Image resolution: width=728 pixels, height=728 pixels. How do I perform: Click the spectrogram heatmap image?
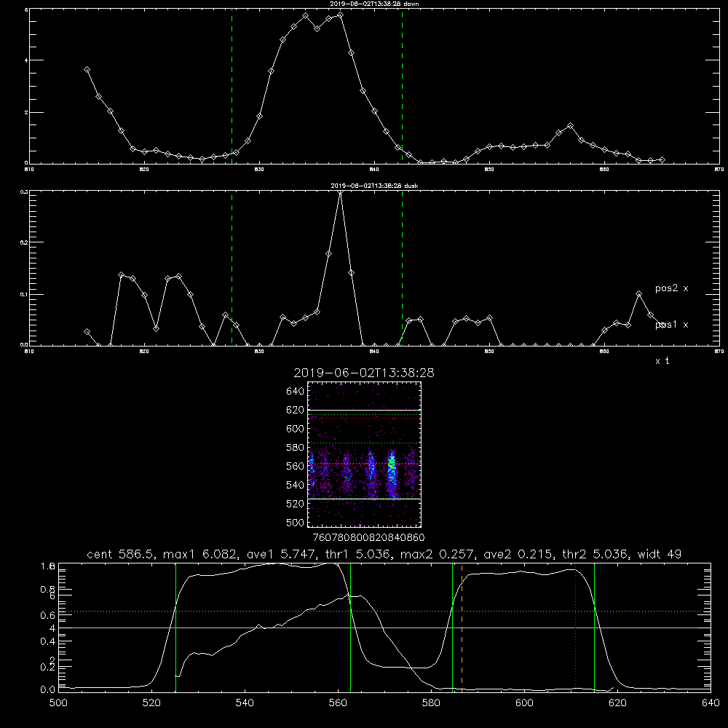[x=364, y=454]
